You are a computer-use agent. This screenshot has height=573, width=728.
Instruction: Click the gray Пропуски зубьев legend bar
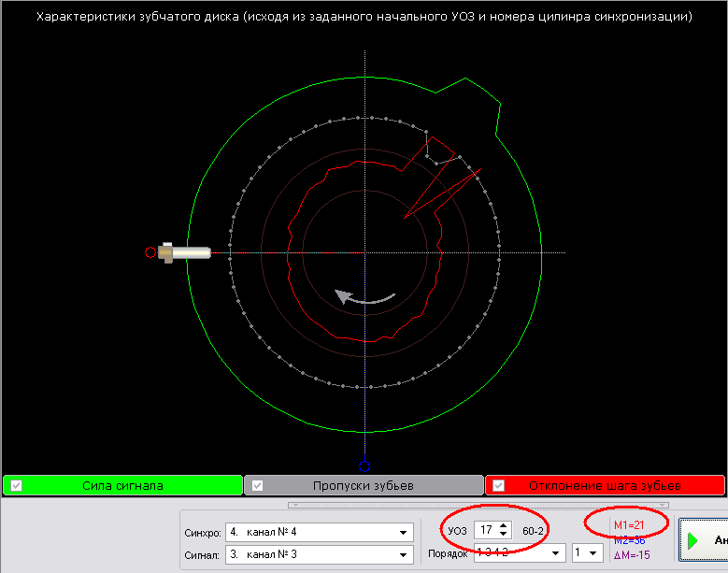pyautogui.click(x=364, y=486)
